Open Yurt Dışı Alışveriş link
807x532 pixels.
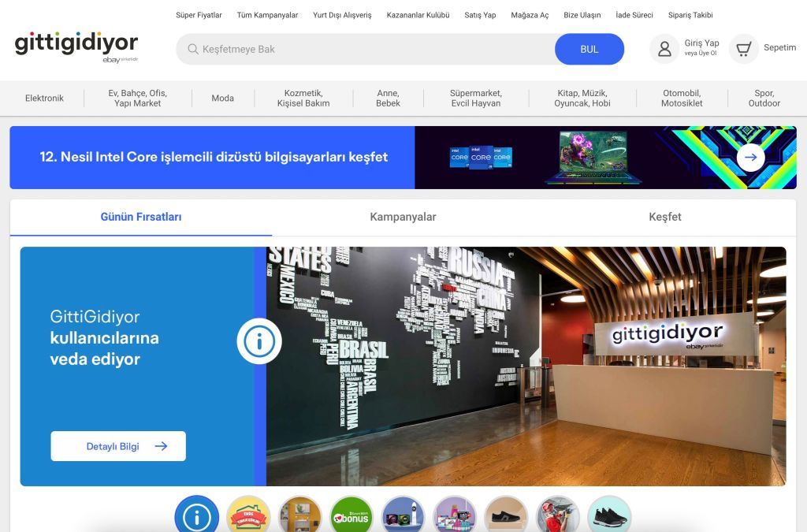click(x=342, y=15)
